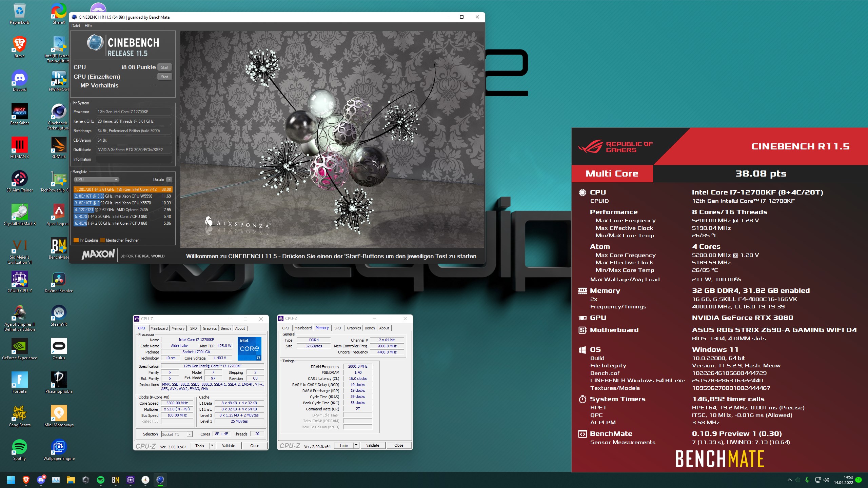Click CPU-Z chip icon in taskbar

click(x=131, y=480)
